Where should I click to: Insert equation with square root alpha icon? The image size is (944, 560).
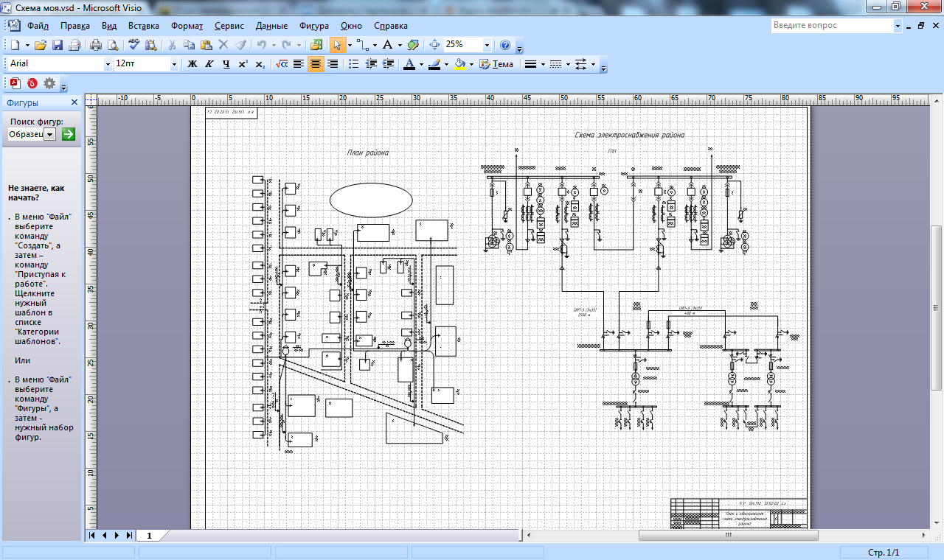point(281,64)
